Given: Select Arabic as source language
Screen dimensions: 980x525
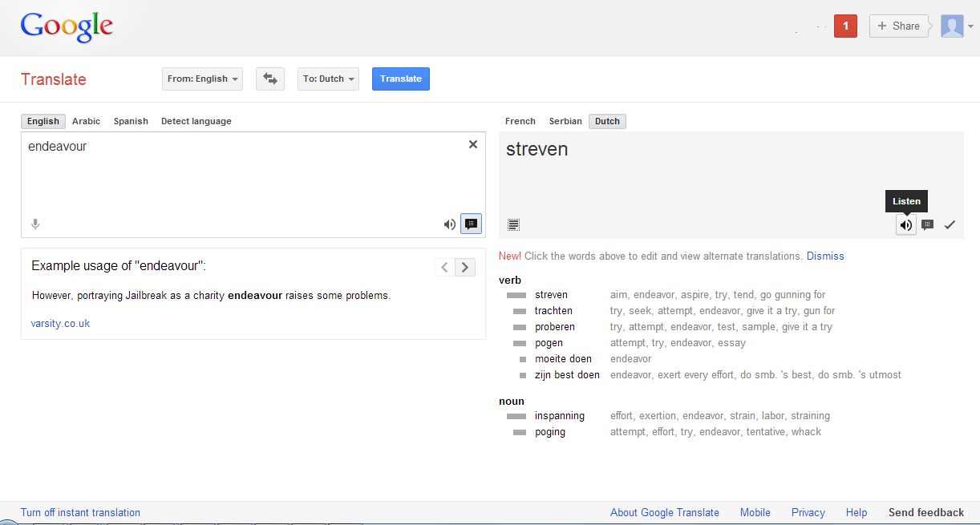Looking at the screenshot, I should click(x=87, y=121).
